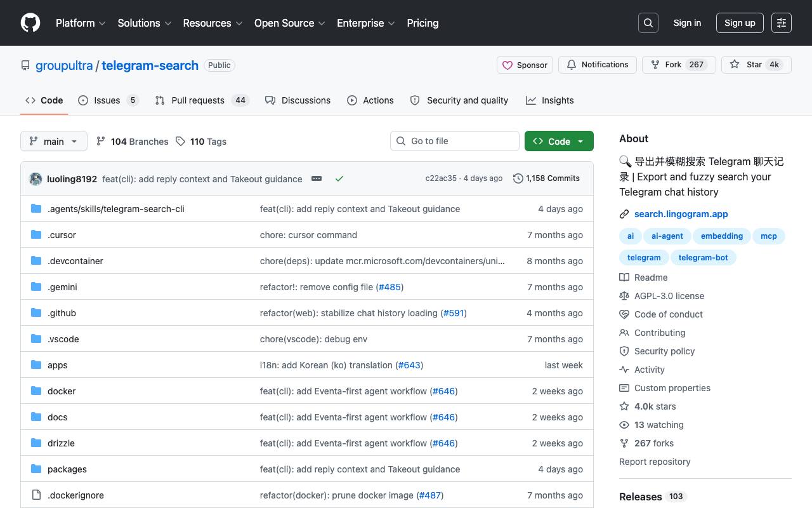Click the scale icon beside AGPL-3.0 license
The image size is (812, 508).
click(x=624, y=296)
